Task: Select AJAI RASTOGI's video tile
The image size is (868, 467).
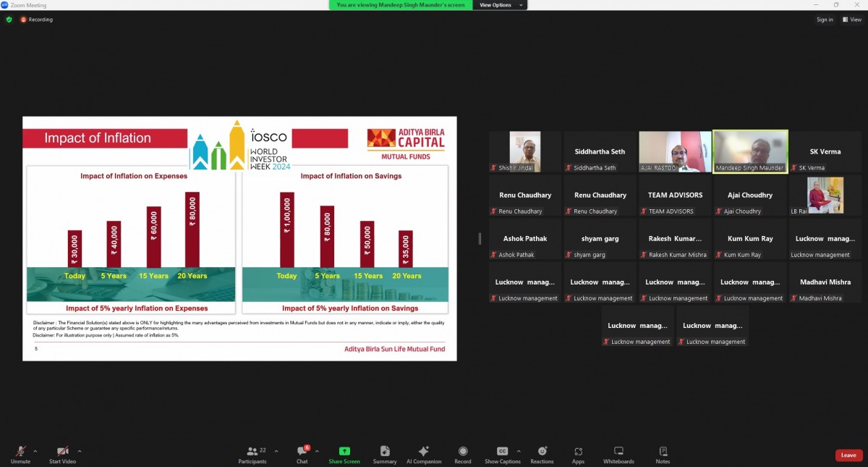Action: (675, 151)
